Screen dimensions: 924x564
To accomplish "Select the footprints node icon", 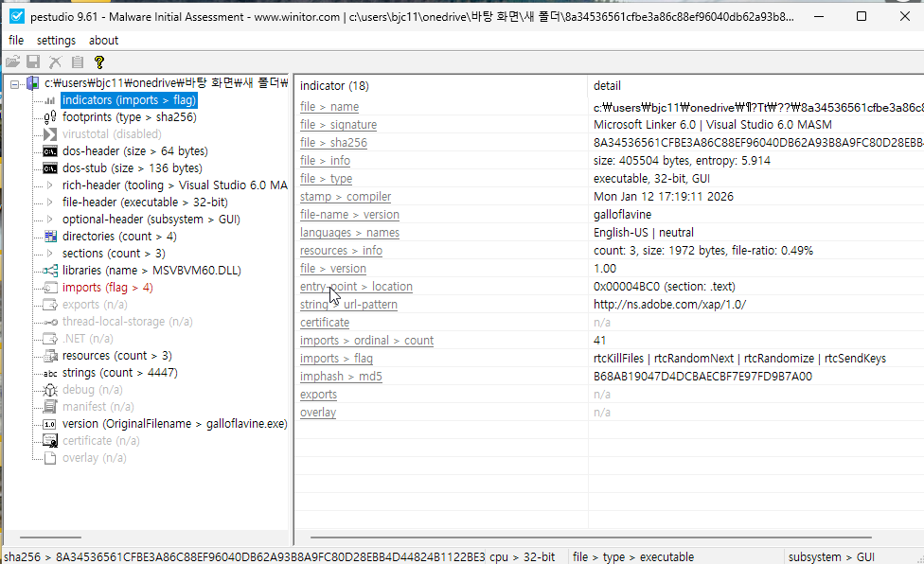I will tap(50, 117).
